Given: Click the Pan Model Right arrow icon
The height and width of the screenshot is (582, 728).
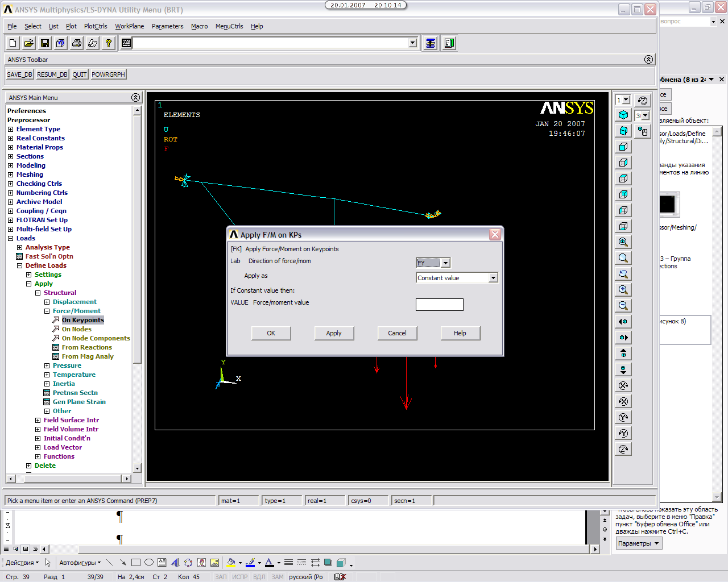Looking at the screenshot, I should [x=623, y=338].
